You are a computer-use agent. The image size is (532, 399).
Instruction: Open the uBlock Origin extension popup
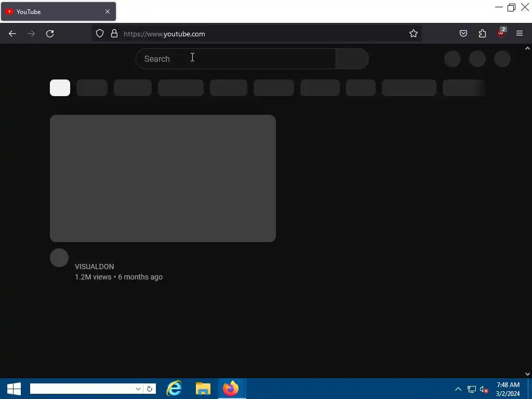point(501,33)
